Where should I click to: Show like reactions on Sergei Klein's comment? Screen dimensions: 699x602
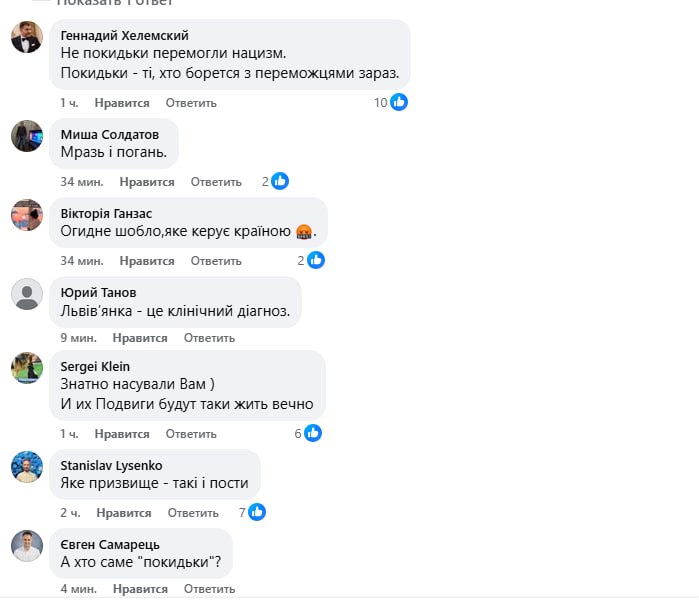tap(308, 433)
